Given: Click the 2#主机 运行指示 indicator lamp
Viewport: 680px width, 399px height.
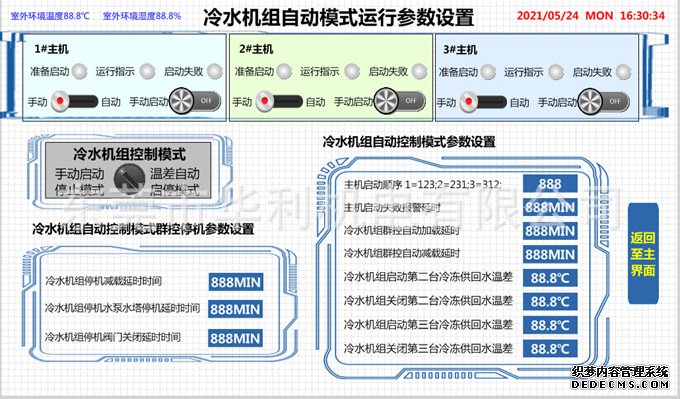Looking at the screenshot, I should (352, 71).
